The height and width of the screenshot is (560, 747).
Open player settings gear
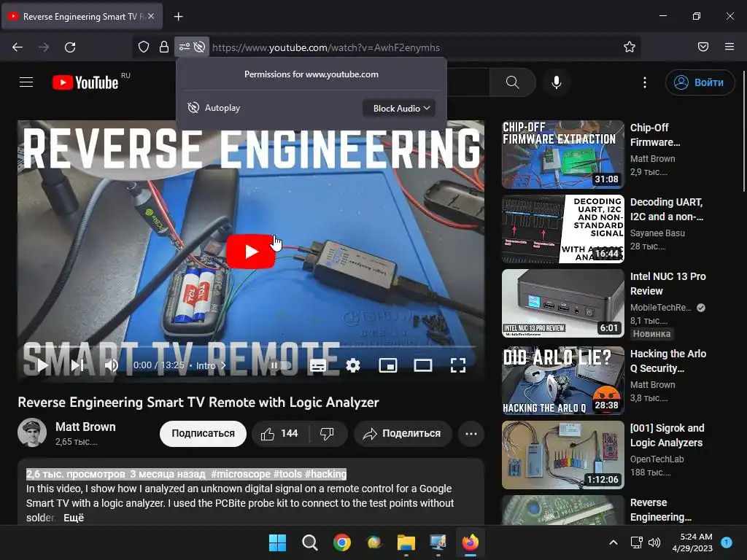click(x=353, y=365)
